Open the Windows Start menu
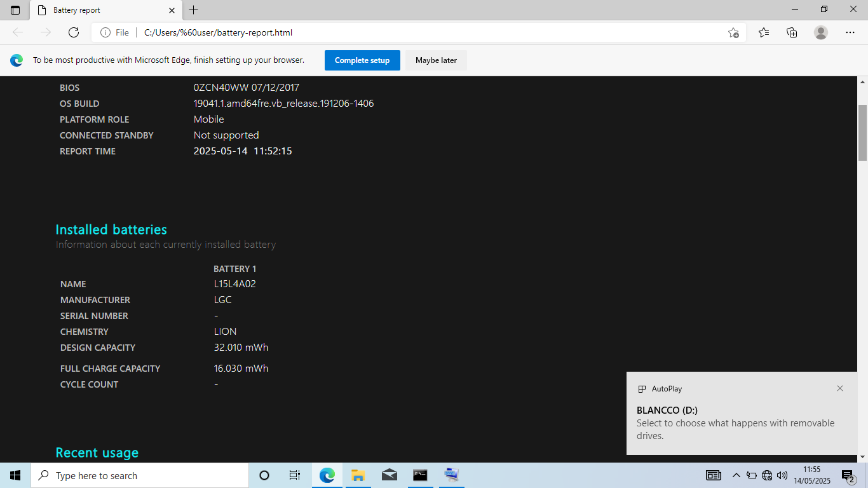Image resolution: width=868 pixels, height=488 pixels. point(15,475)
